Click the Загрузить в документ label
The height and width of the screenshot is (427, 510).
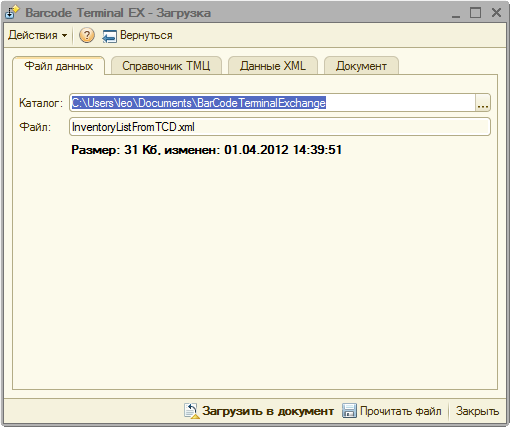point(268,411)
